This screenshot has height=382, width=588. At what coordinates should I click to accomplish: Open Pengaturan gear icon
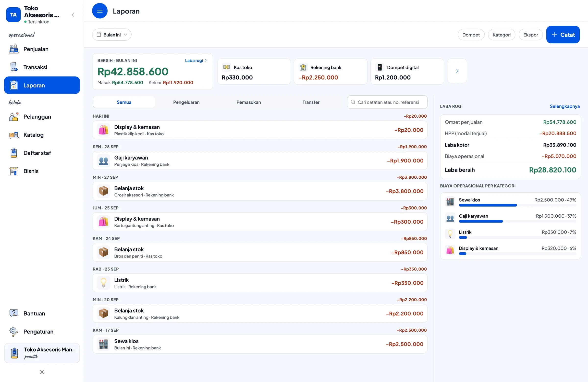click(x=14, y=332)
